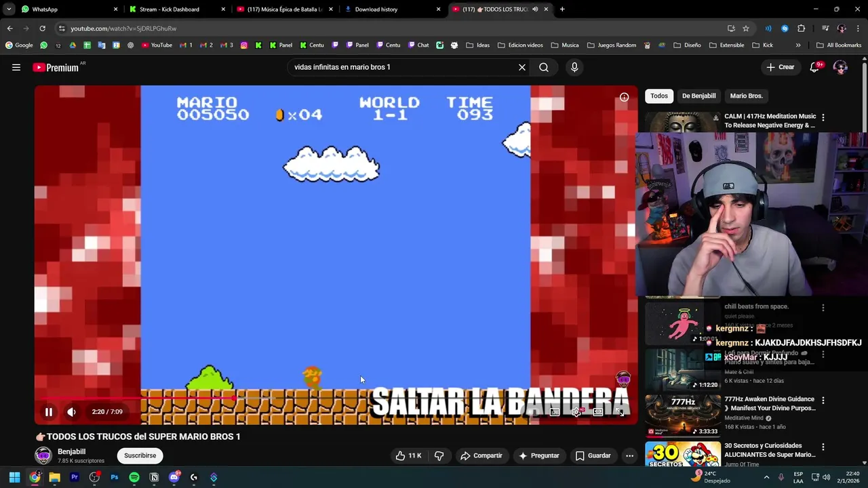
Task: Open the All Bookmarks folder
Action: [839, 45]
